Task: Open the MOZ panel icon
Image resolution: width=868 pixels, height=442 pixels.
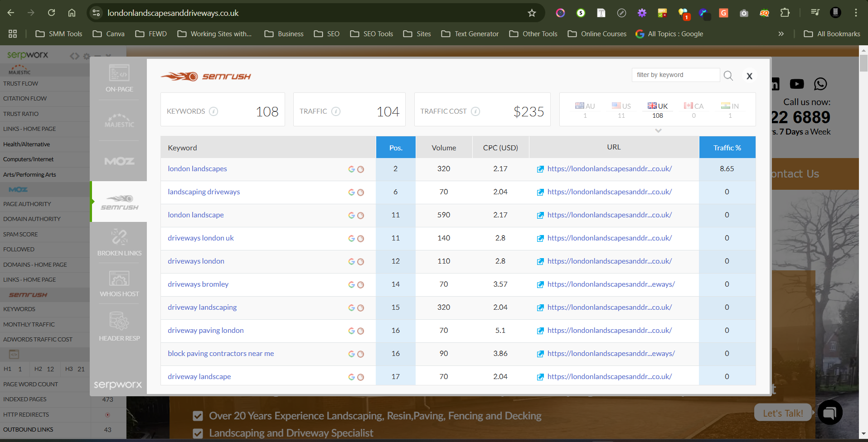Action: [119, 161]
